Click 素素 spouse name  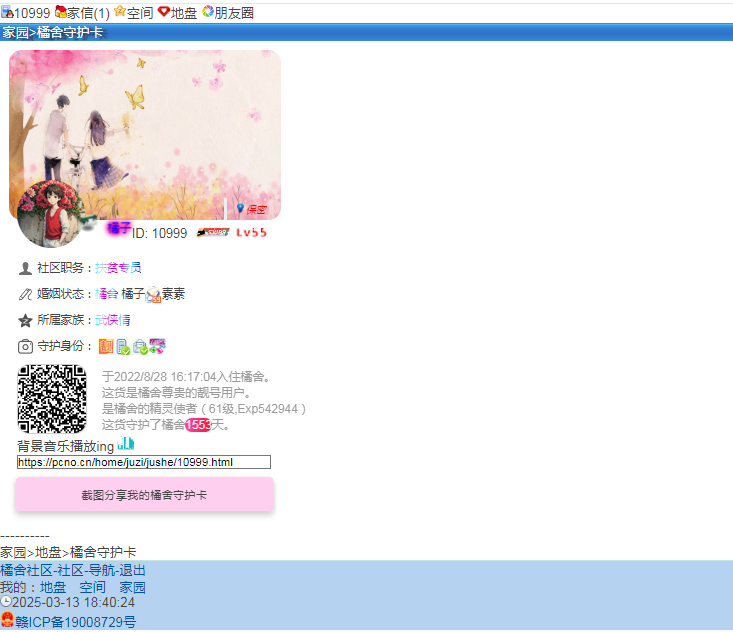[173, 294]
